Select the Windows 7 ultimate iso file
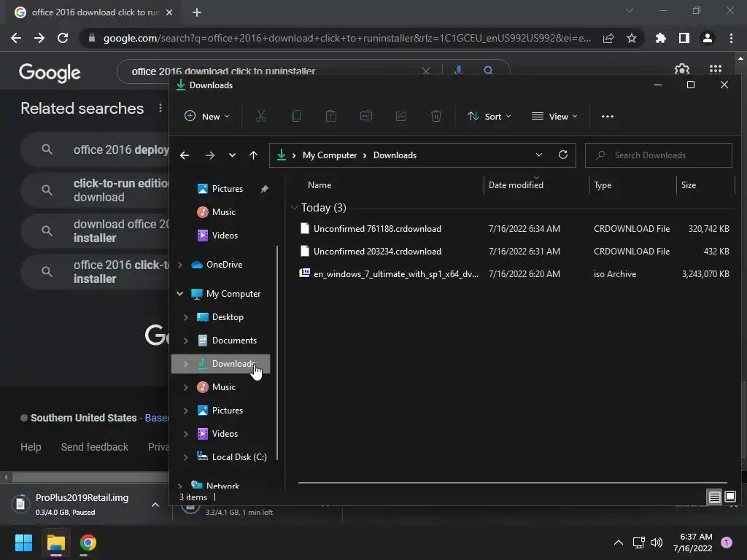 point(514,274)
